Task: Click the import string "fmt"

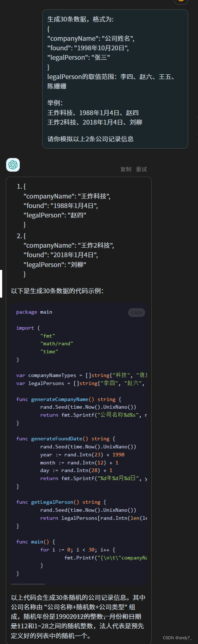Action: tap(48, 336)
